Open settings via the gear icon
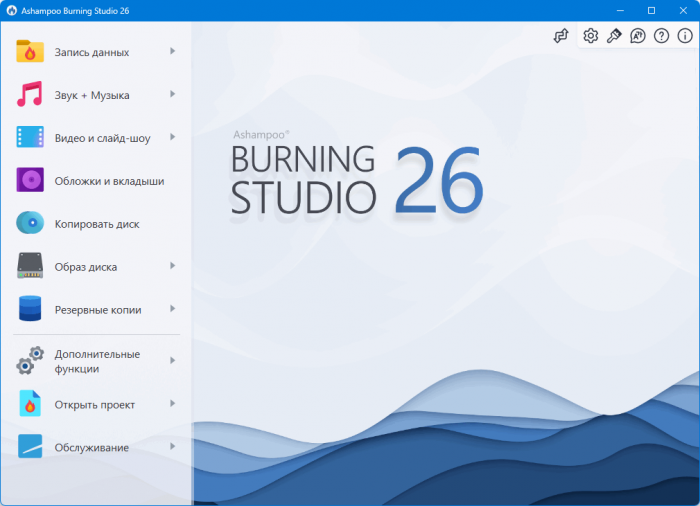The width and height of the screenshot is (700, 506). [590, 36]
